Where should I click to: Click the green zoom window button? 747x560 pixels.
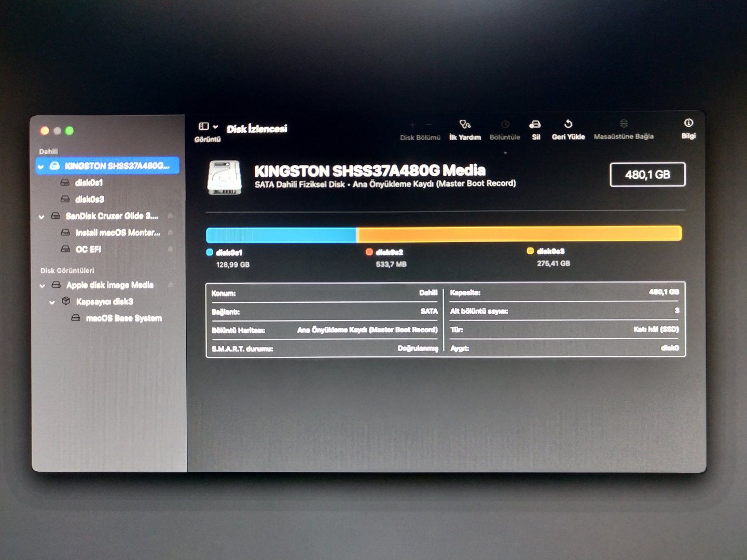tap(70, 131)
